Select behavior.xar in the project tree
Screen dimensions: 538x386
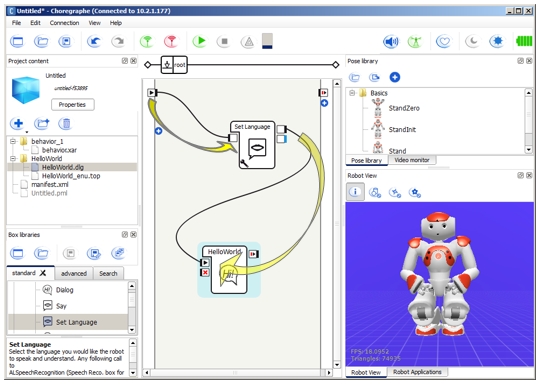[59, 150]
